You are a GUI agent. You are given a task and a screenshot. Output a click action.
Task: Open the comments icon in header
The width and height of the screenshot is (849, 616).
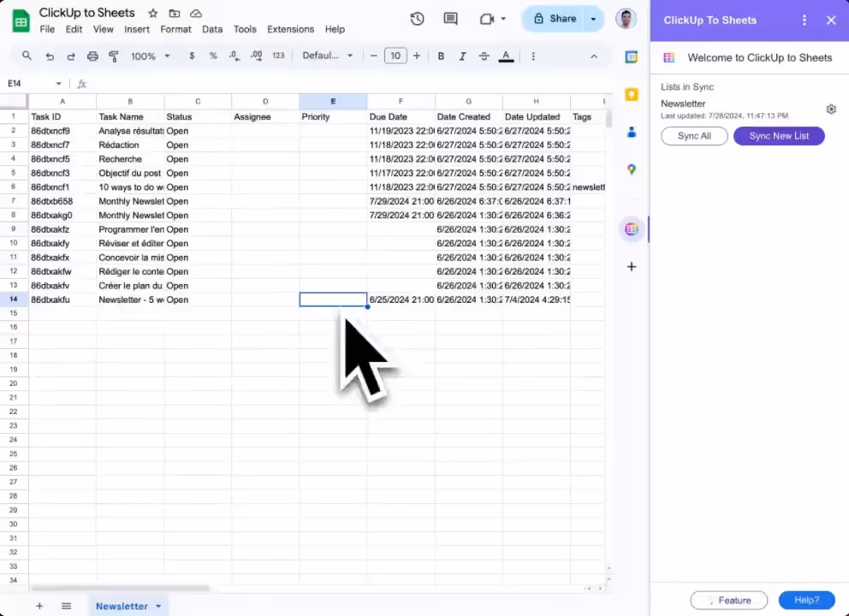tap(450, 19)
